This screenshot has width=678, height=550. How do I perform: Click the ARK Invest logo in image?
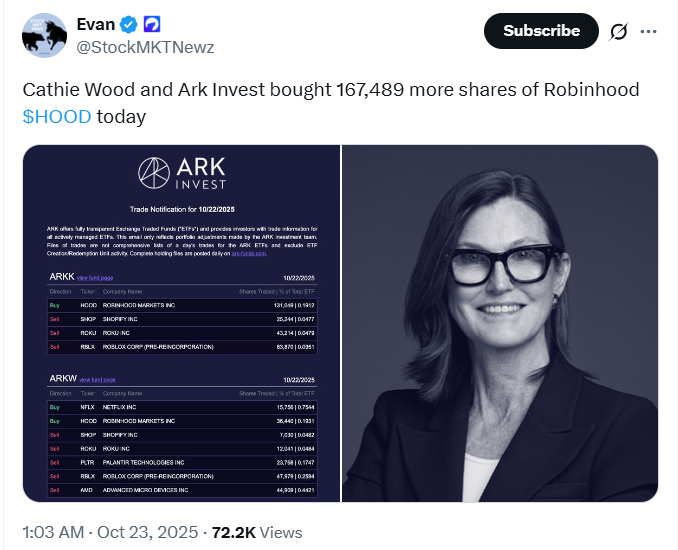click(182, 174)
